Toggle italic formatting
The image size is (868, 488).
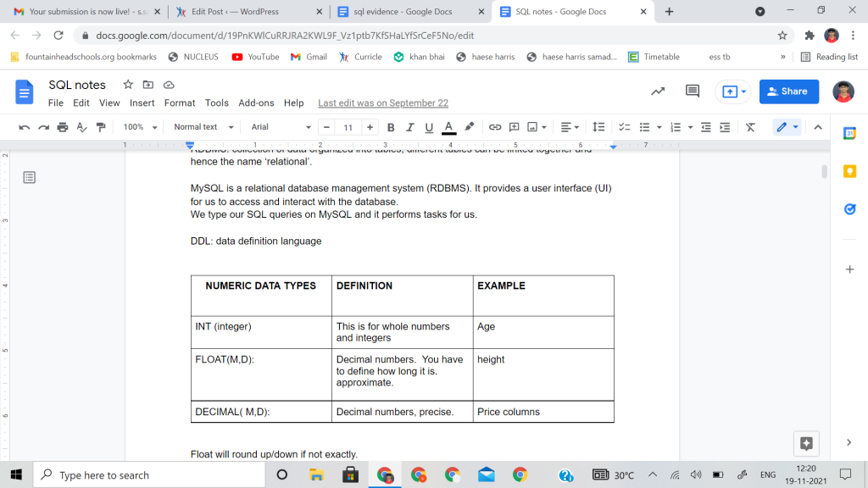click(409, 127)
